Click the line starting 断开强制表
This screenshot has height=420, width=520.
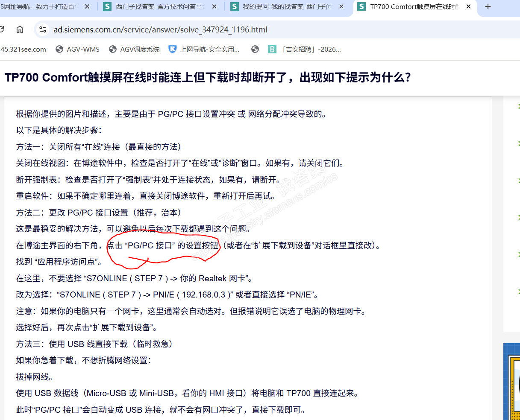[148, 180]
